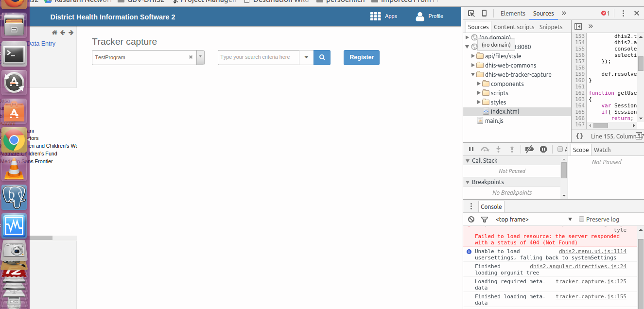This screenshot has height=309, width=644.
Task: Open the top frame context dropdown
Action: coord(534,219)
